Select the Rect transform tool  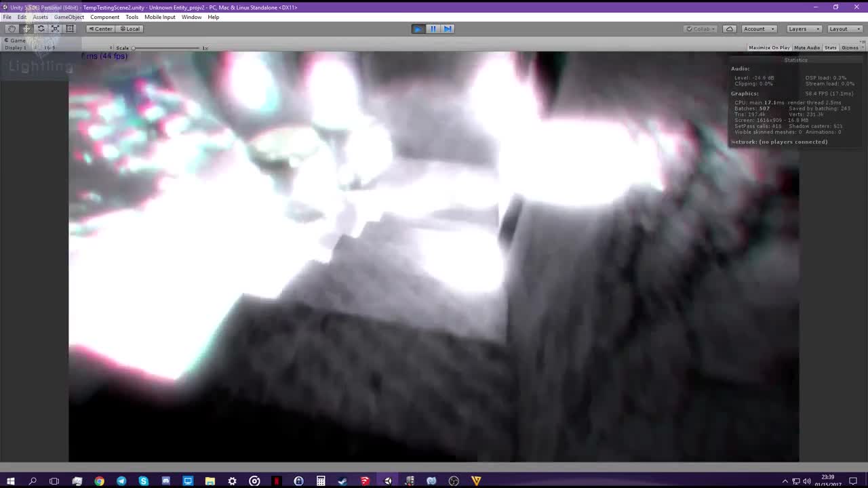tap(69, 28)
